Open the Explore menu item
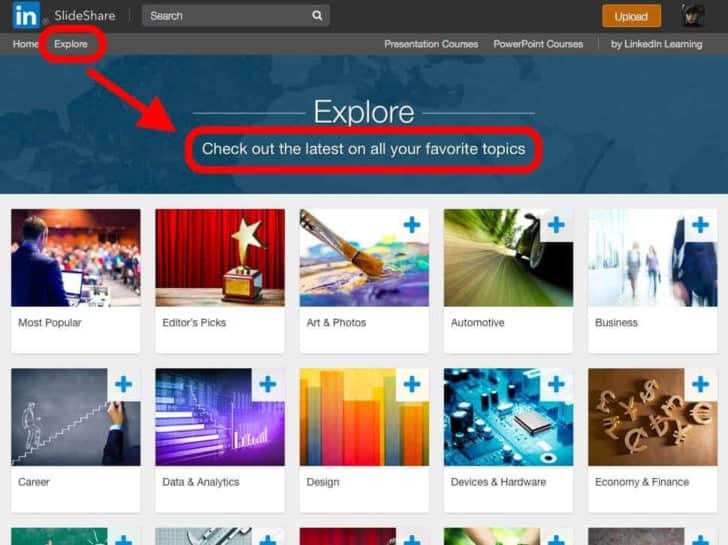 point(71,44)
